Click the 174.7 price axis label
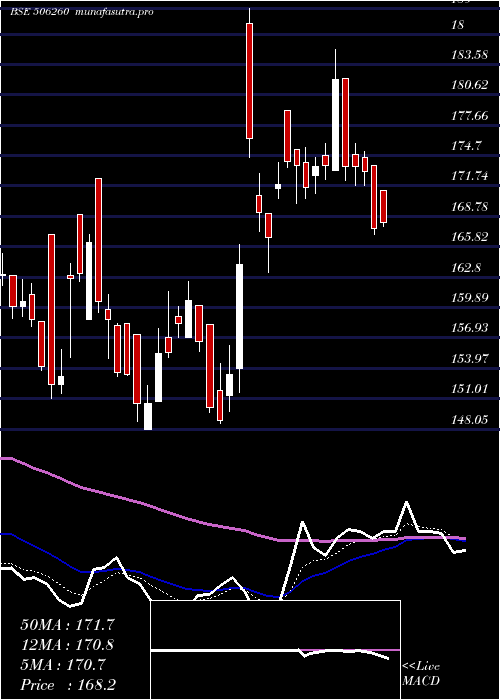The width and height of the screenshot is (500, 700). tap(466, 146)
